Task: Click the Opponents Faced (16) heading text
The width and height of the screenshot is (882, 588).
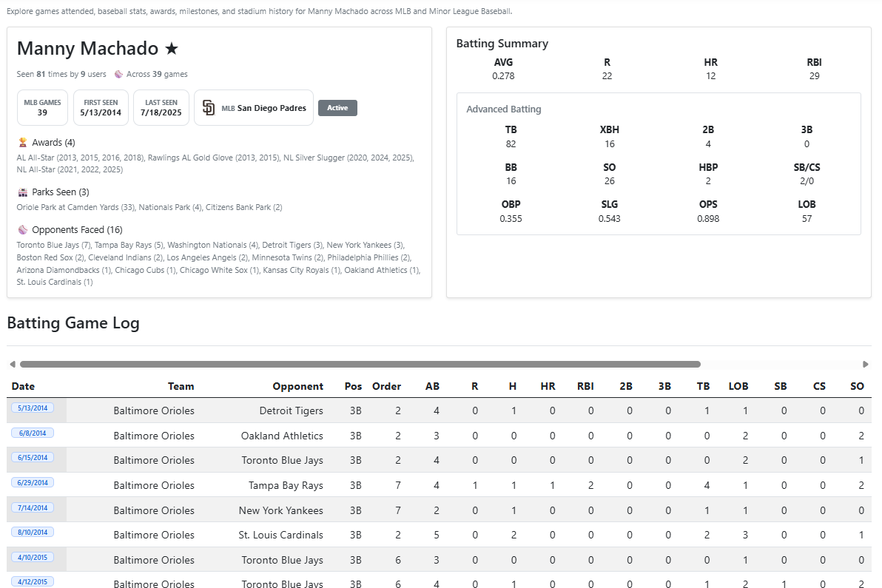Action: [x=77, y=230]
